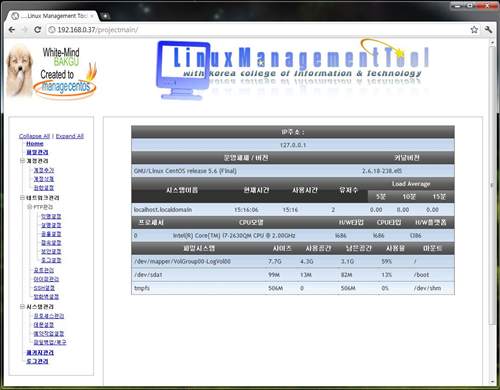Open the 공용설정 FTP link

(51, 234)
